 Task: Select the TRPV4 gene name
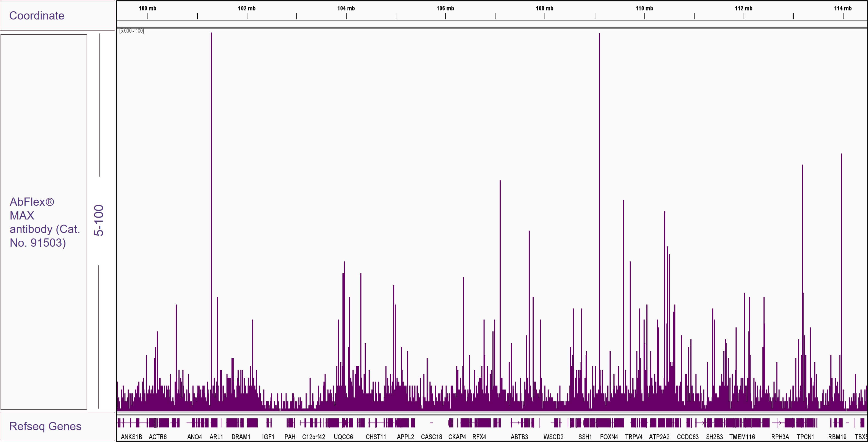(634, 437)
